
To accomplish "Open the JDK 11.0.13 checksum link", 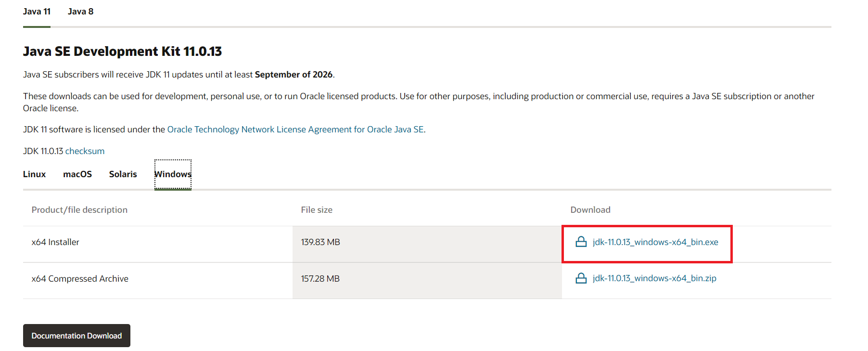I will pyautogui.click(x=85, y=151).
